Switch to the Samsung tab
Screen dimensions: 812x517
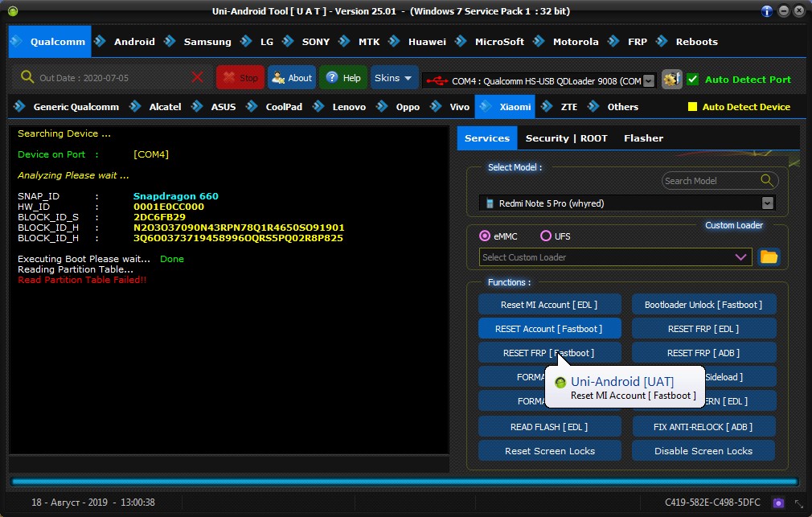click(x=207, y=42)
